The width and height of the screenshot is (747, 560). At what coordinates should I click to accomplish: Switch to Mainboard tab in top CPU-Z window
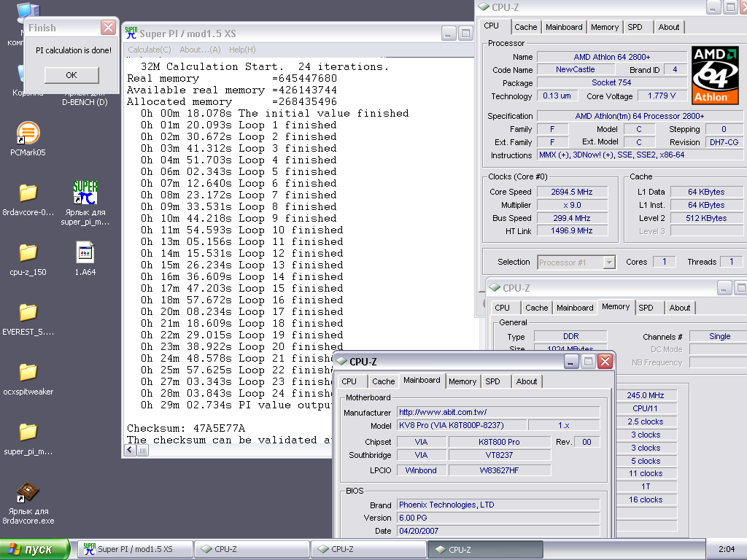(x=564, y=27)
